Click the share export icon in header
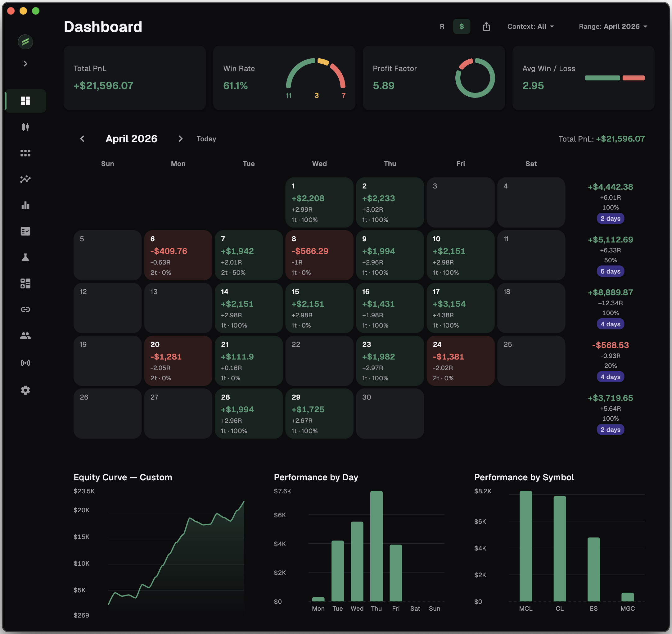The image size is (672, 634). pyautogui.click(x=486, y=26)
